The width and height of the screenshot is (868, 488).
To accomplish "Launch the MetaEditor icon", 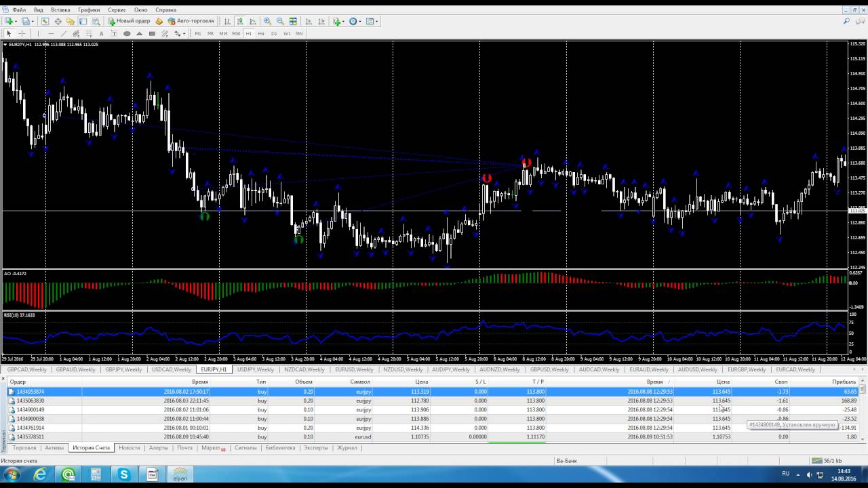I will click(x=159, y=21).
